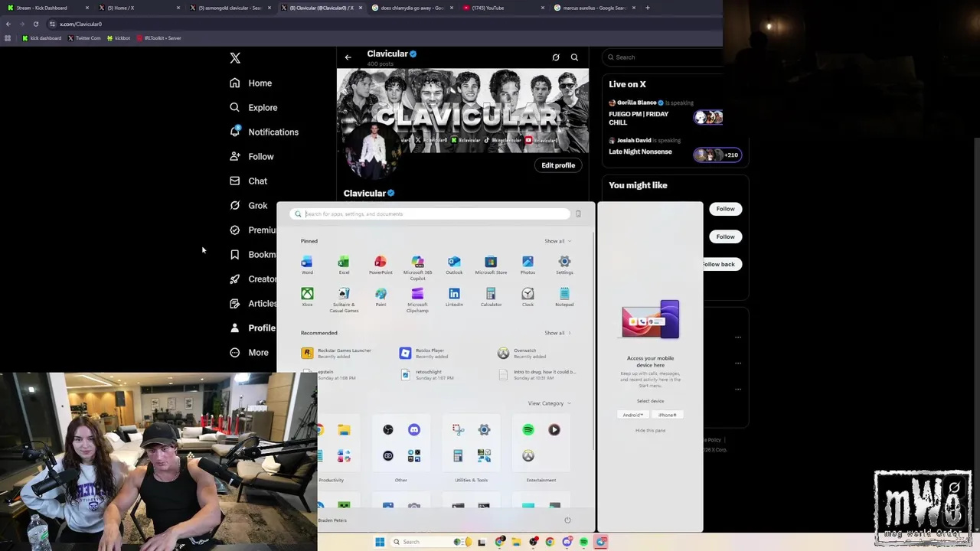Switch to Stream - Kick Dashboard tab
Screen dimensions: 980x551
coord(47,8)
